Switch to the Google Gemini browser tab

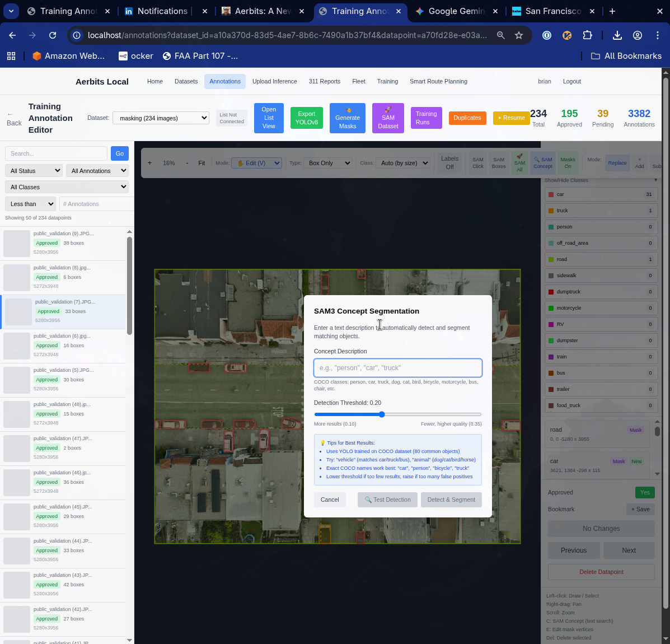point(451,11)
